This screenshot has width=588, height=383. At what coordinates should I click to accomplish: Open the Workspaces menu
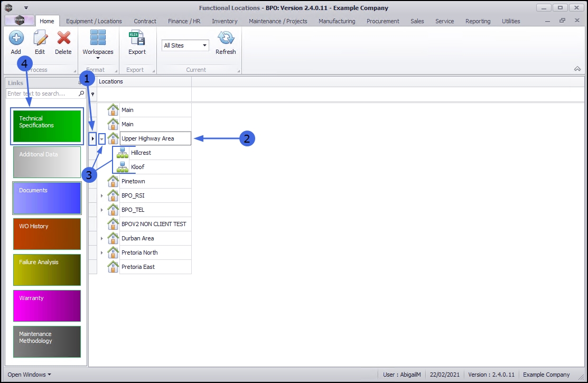[98, 44]
